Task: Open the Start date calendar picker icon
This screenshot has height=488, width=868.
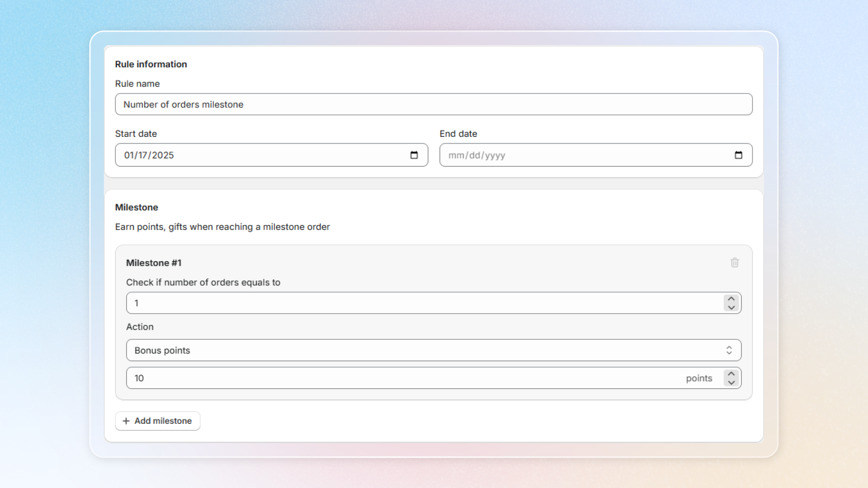Action: click(414, 155)
